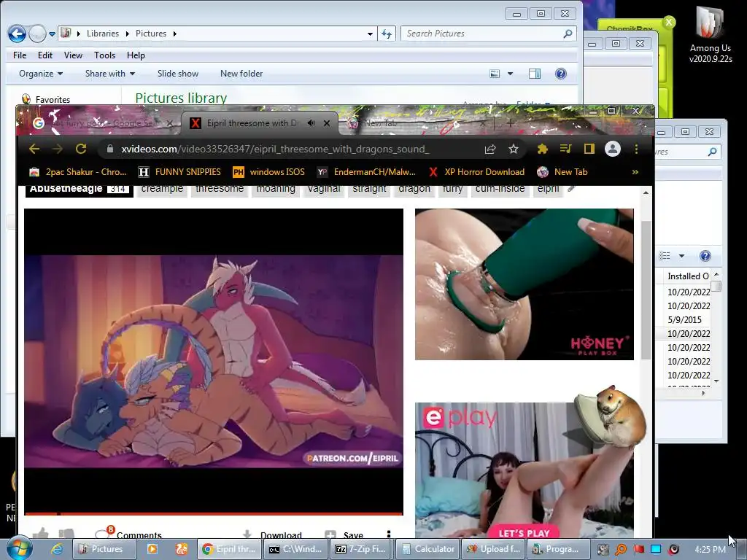747x560 pixels.
Task: Open the view options arrow in Explorer
Action: pos(510,74)
